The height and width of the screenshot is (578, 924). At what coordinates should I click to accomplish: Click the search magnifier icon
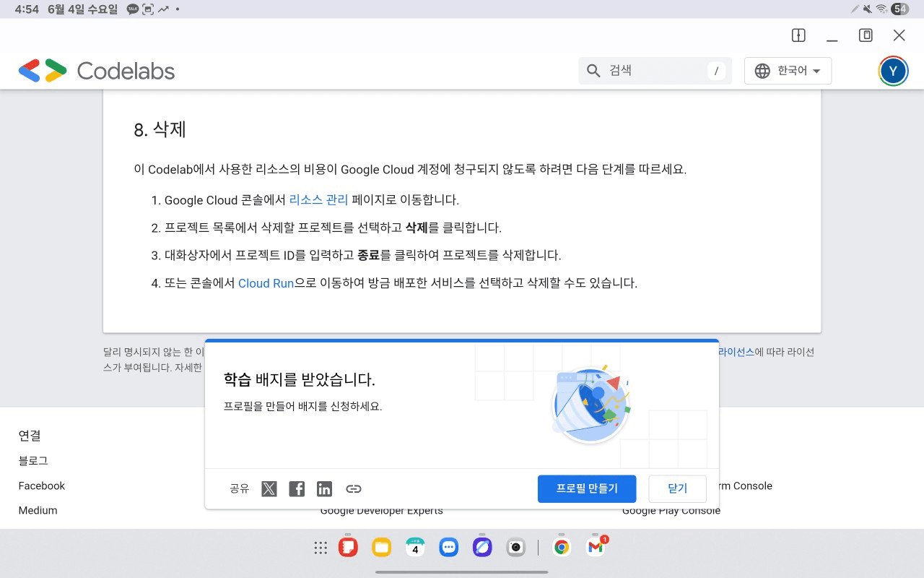593,71
